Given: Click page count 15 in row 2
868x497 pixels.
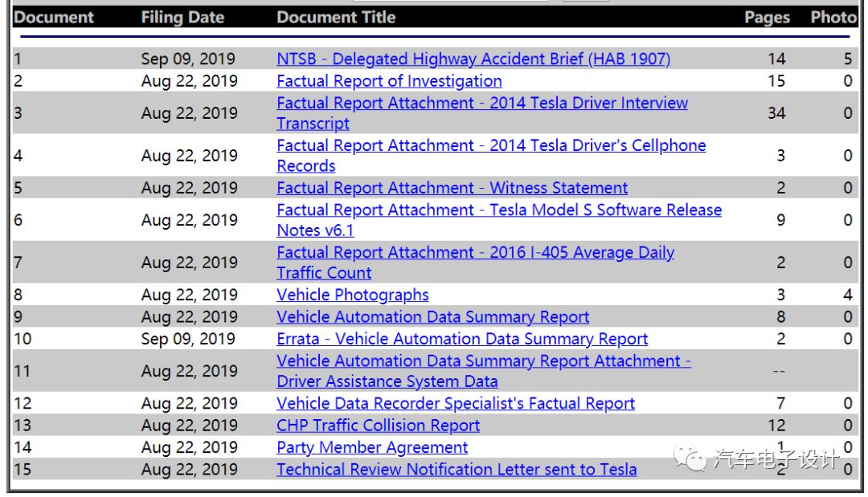Looking at the screenshot, I should coord(776,81).
